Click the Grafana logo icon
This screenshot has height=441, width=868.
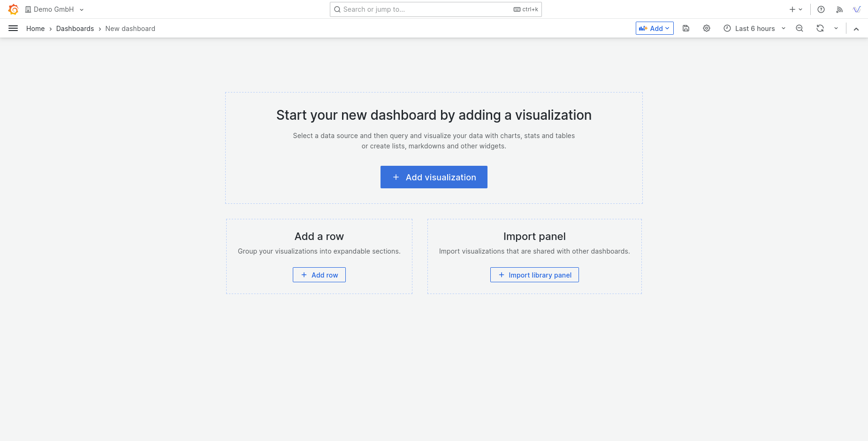tap(13, 9)
